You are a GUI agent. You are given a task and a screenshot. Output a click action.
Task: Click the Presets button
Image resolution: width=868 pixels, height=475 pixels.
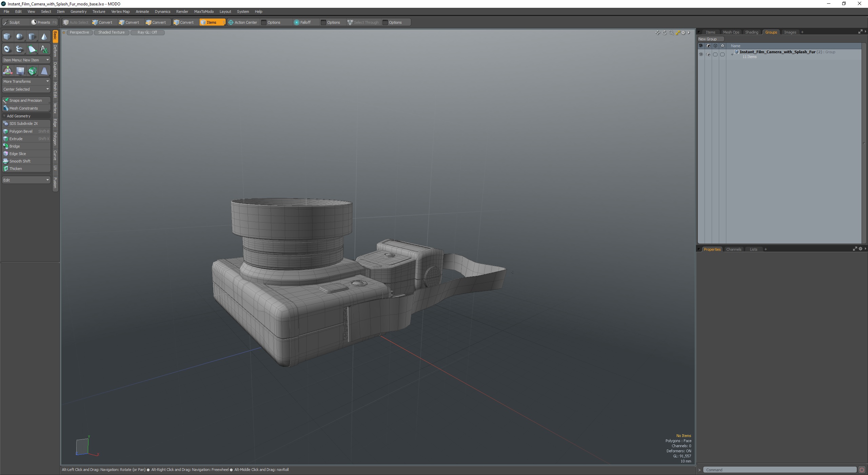click(44, 22)
